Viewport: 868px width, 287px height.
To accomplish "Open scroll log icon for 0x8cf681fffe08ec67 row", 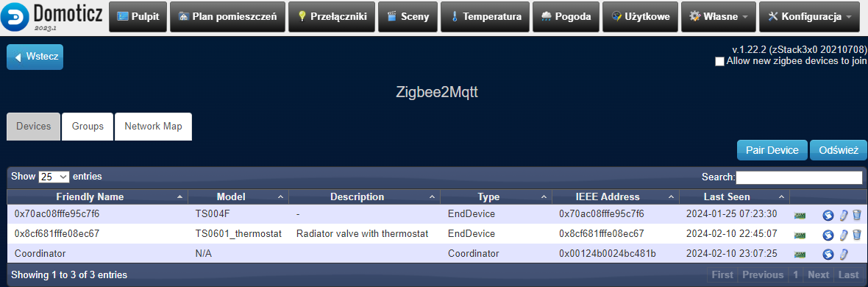I will 828,235.
